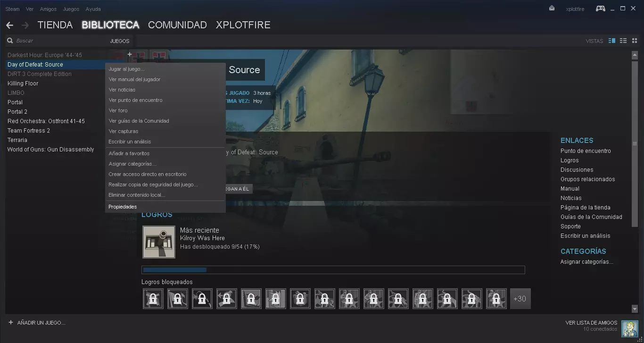This screenshot has width=644, height=343.
Task: Go back with the left arrow
Action: click(x=9, y=25)
